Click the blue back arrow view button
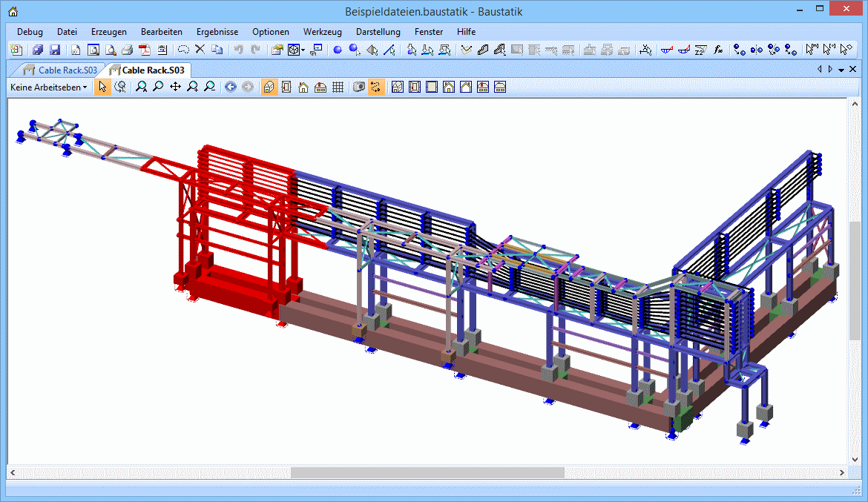This screenshot has height=502, width=868. (230, 87)
